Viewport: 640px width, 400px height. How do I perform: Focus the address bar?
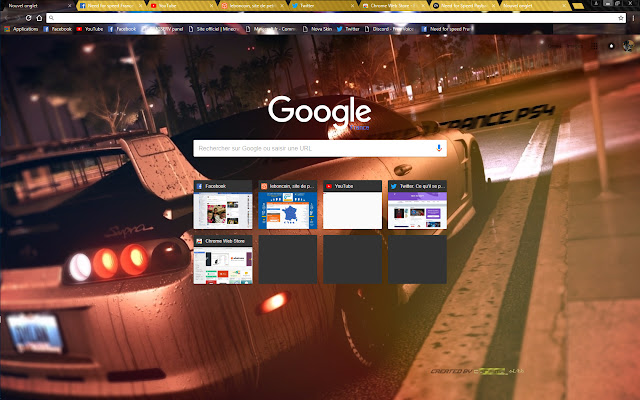pyautogui.click(x=336, y=18)
